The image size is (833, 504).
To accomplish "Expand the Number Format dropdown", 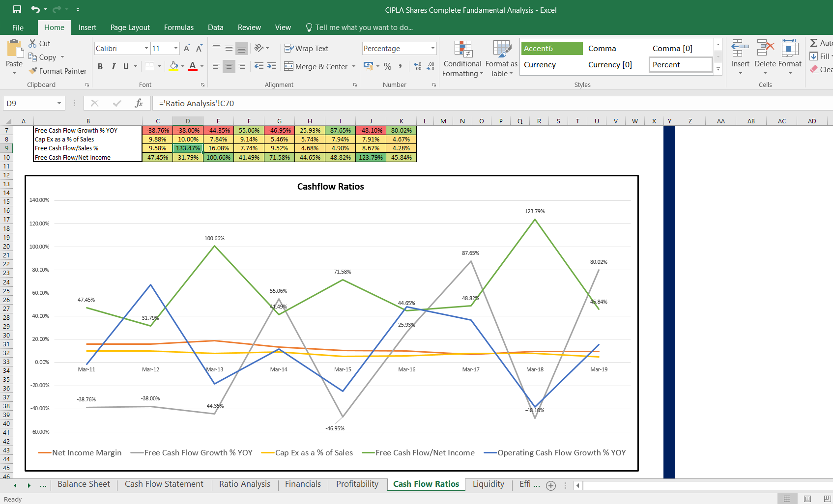I will [432, 48].
